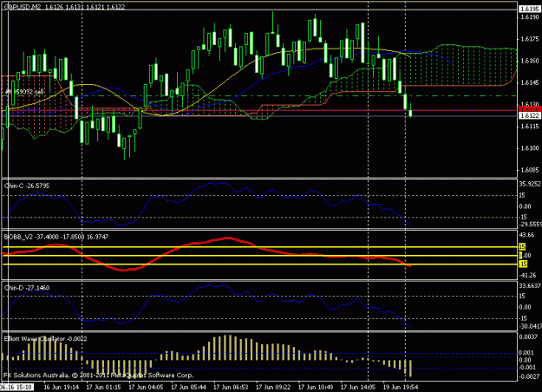Click price axis label 1.6195
The width and height of the screenshot is (542, 392).
(530, 9)
